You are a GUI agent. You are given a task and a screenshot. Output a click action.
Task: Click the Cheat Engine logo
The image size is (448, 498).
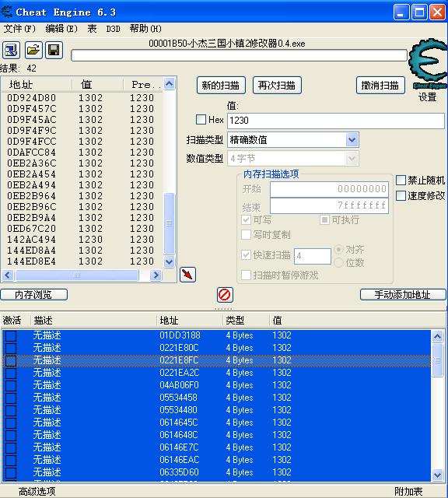point(428,64)
